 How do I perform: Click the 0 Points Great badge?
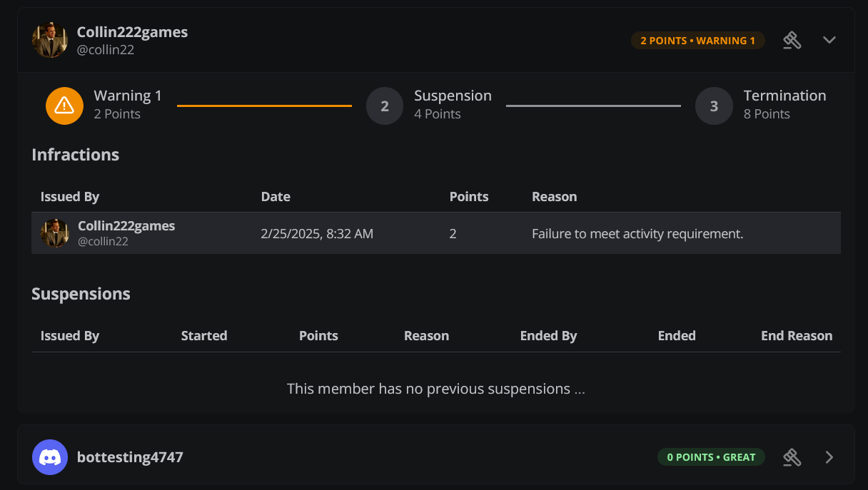pyautogui.click(x=711, y=457)
